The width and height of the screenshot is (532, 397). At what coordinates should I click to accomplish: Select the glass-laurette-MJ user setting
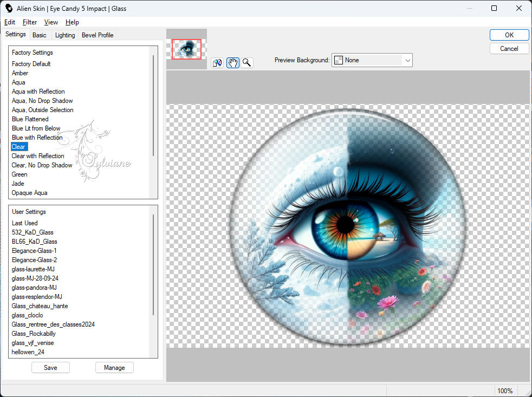coord(33,269)
